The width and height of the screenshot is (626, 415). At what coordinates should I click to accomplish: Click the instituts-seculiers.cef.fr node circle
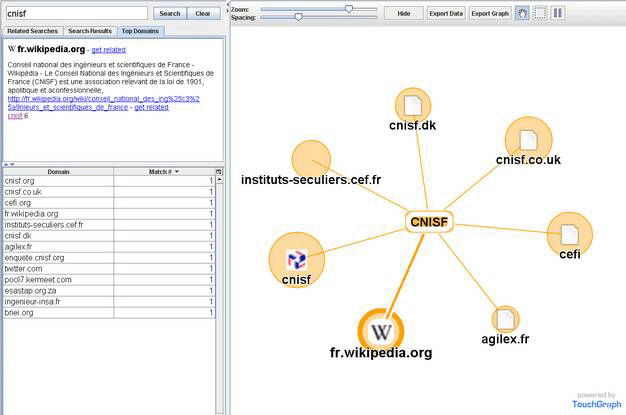pos(311,159)
